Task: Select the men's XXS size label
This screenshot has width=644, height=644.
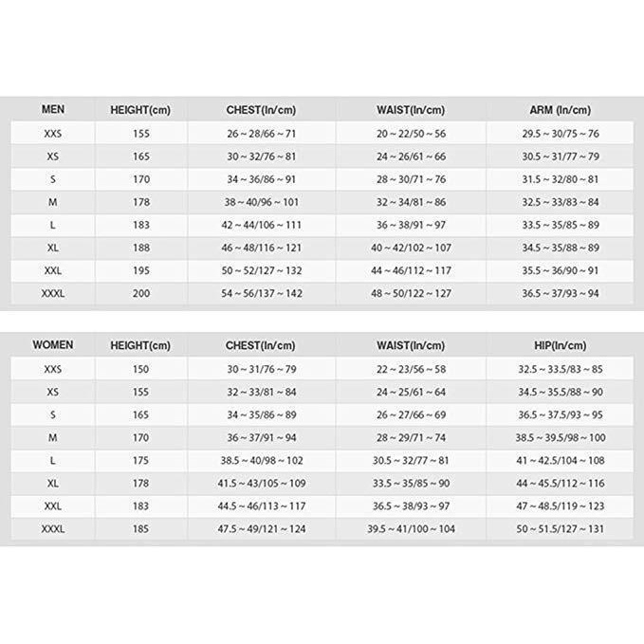Action: 52,134
